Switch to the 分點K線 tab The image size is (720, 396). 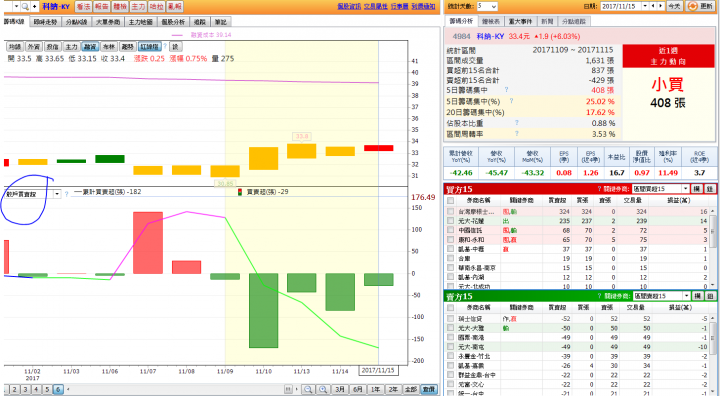pyautogui.click(x=76, y=22)
